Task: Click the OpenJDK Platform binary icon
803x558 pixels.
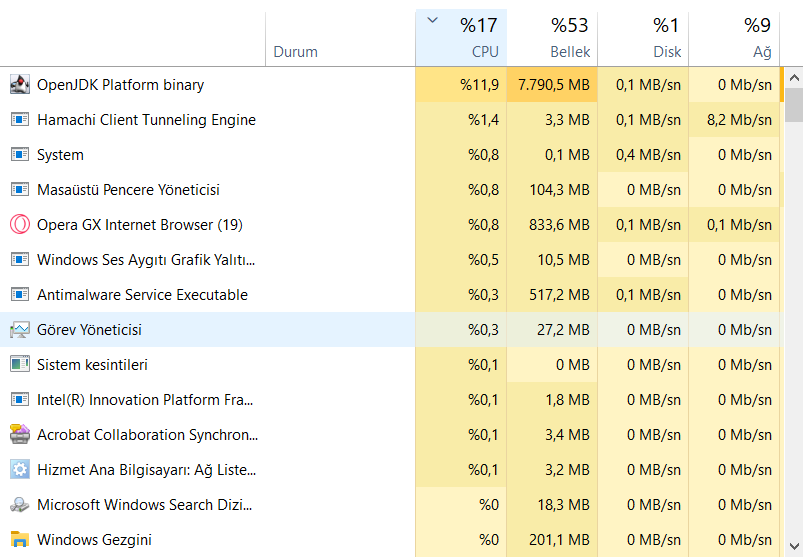Action: click(x=20, y=85)
